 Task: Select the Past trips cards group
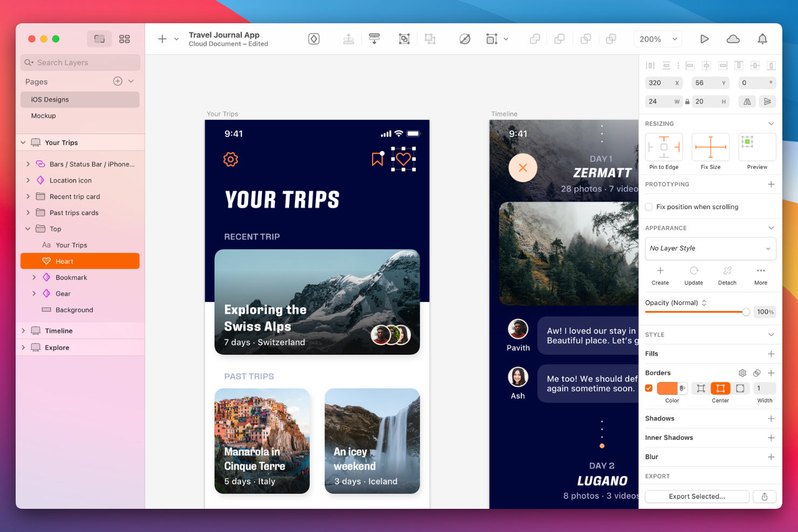click(74, 212)
